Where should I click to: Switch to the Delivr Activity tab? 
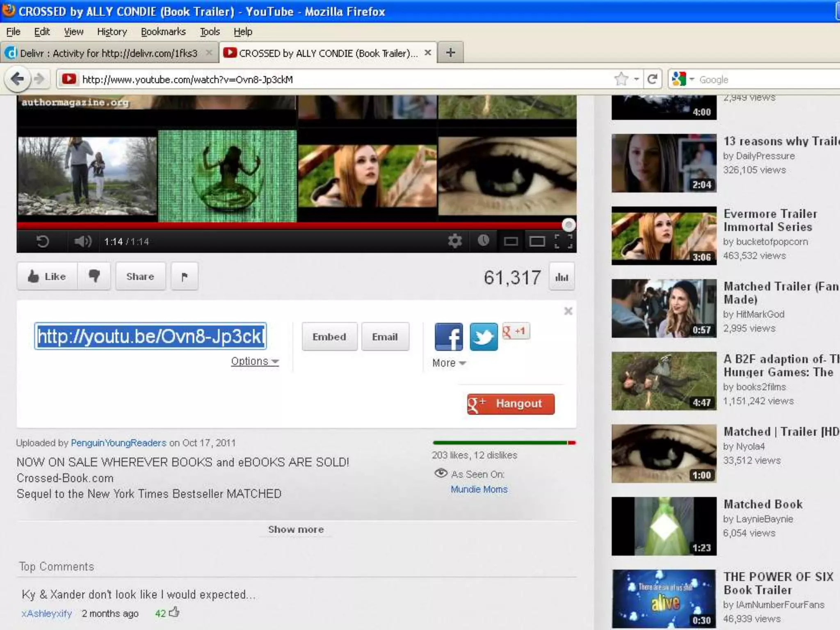point(108,53)
